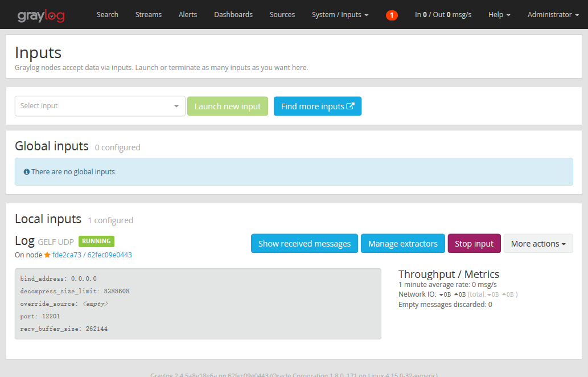Image resolution: width=588 pixels, height=377 pixels.
Task: Click the 'Throughput / Metrics' heading
Action: click(x=449, y=274)
